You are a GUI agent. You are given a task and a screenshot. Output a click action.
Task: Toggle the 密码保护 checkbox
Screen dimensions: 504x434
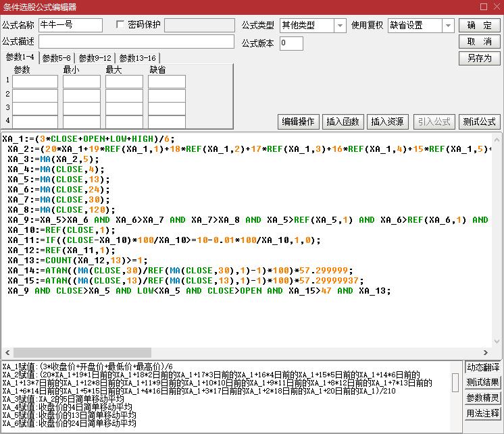pyautogui.click(x=121, y=25)
